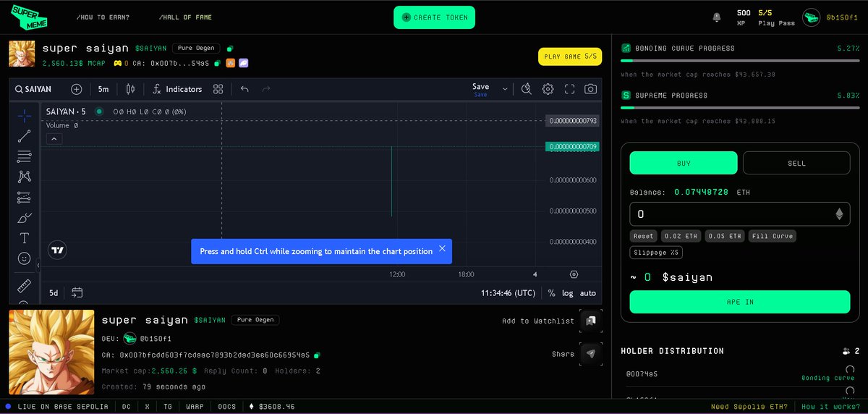
Task: Take a chart snapshot with camera icon
Action: pos(591,89)
